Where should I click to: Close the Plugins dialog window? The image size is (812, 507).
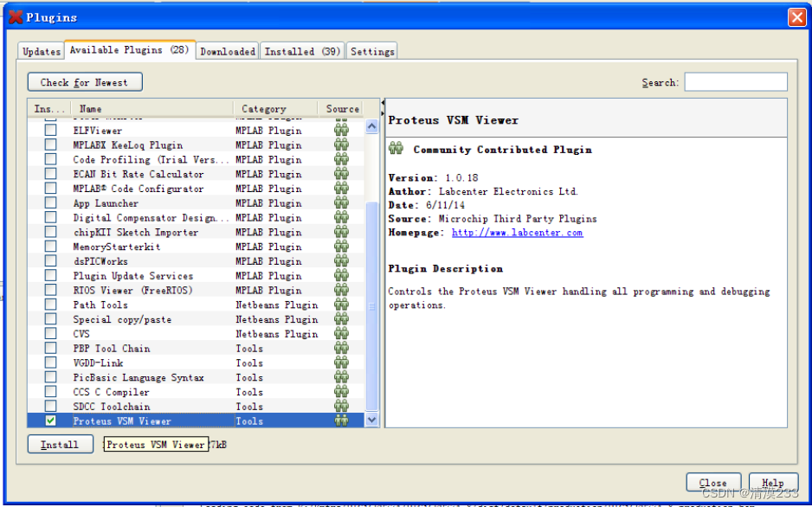click(796, 17)
